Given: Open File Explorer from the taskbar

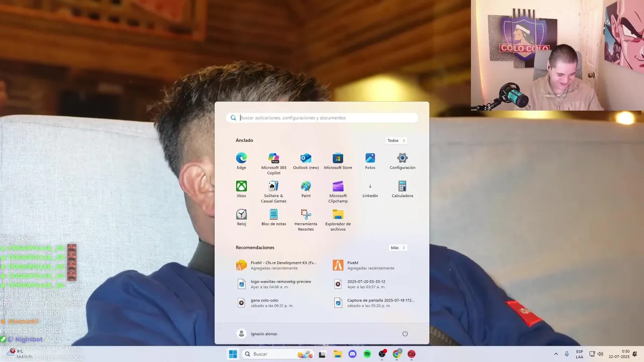Looking at the screenshot, I should pyautogui.click(x=338, y=354).
